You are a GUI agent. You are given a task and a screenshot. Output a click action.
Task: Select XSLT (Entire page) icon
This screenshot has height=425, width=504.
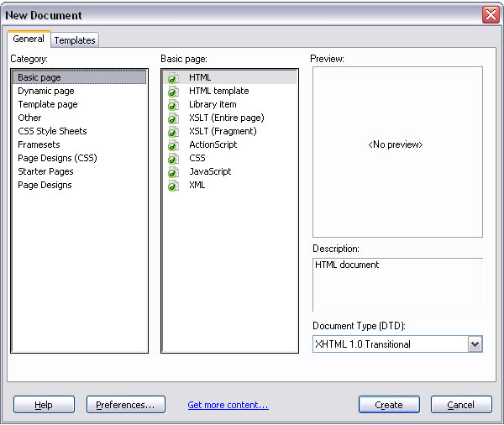[173, 118]
